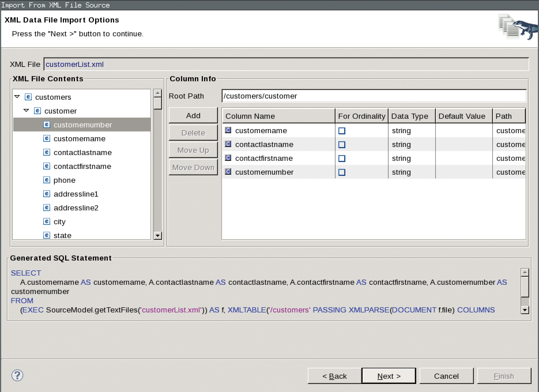Click inside the Root Path field

(x=372, y=96)
